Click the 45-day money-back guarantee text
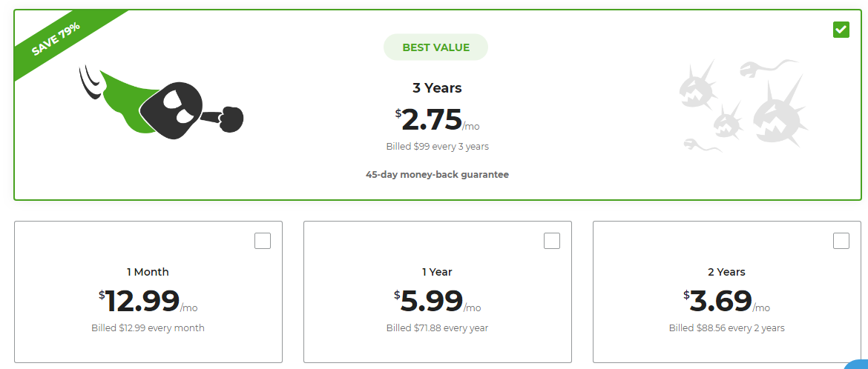 (437, 175)
